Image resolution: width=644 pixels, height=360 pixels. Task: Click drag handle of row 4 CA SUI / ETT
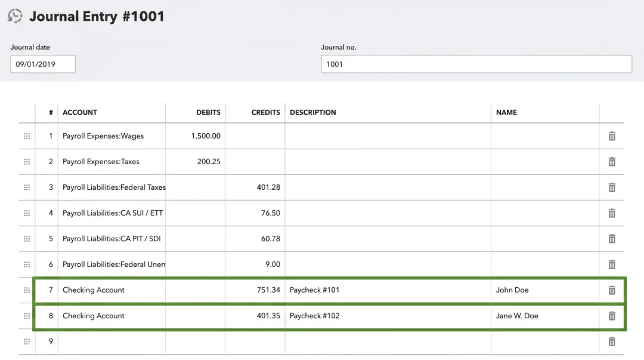[x=27, y=213]
